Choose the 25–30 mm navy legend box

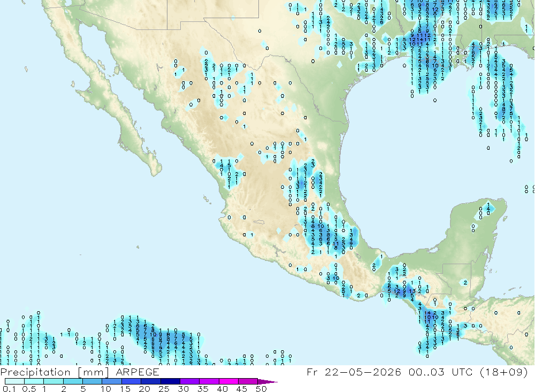point(170,381)
